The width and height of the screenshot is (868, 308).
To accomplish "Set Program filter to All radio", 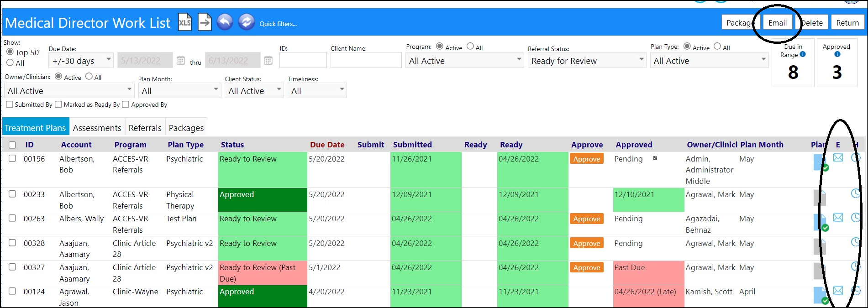I will [470, 46].
